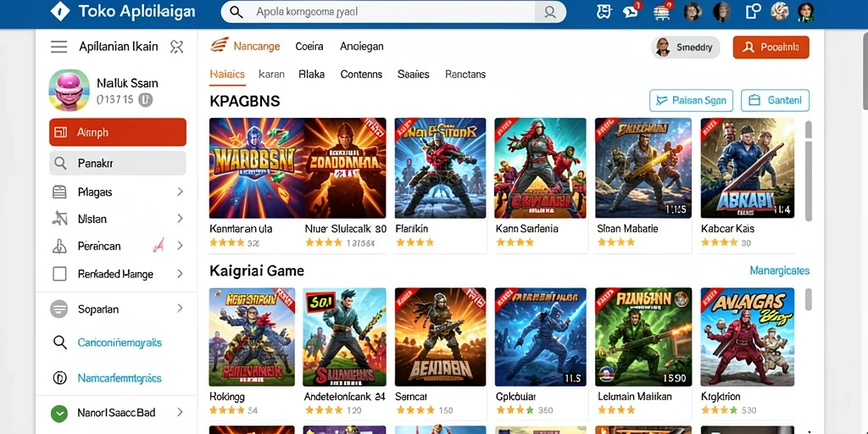This screenshot has height=434, width=868.
Task: Click the profile icon inside the search field
Action: pyautogui.click(x=549, y=12)
